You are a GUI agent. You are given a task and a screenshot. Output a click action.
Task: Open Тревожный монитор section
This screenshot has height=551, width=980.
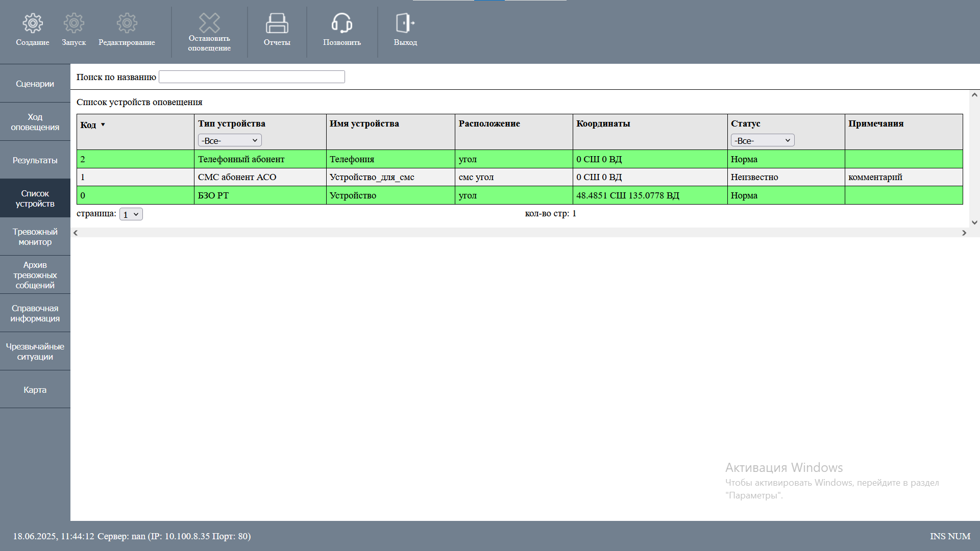[35, 237]
